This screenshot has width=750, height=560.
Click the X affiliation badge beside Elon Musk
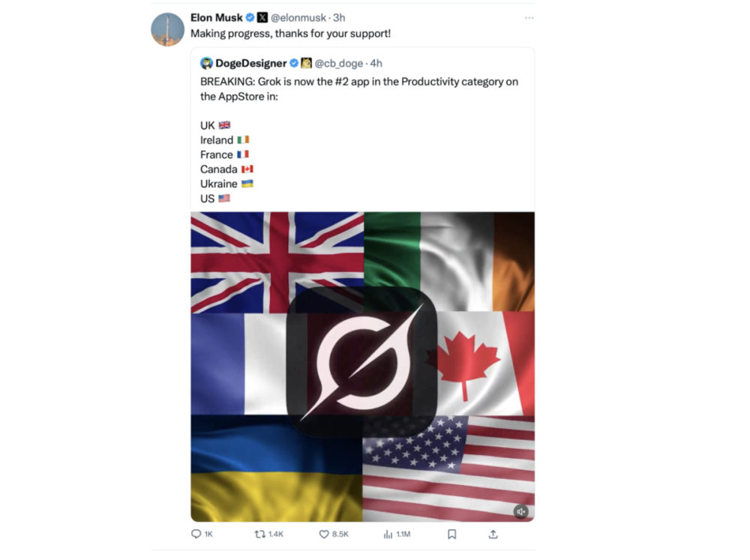pos(262,18)
